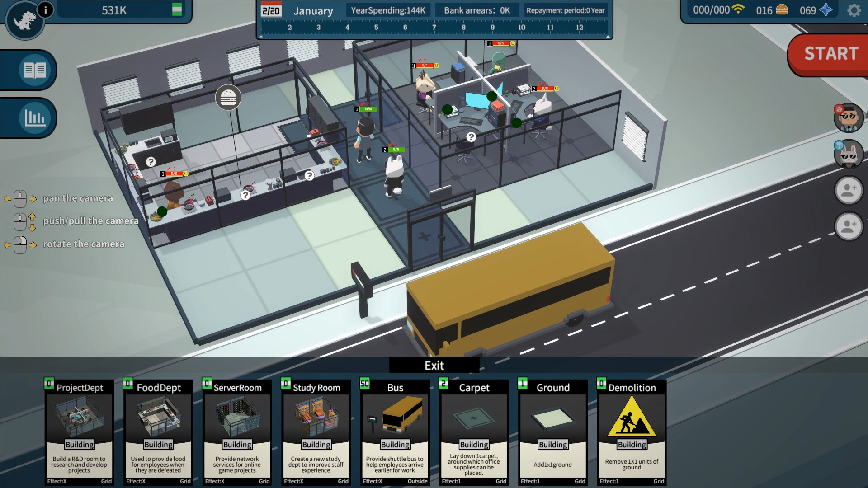Select the sunglasses manager portrait on the right
Image resolution: width=868 pixels, height=488 pixels.
click(x=849, y=117)
